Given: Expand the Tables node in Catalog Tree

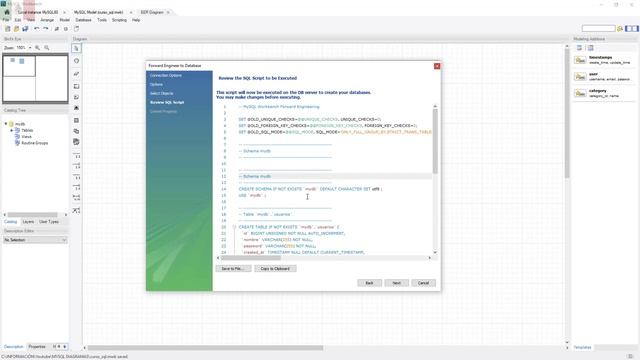Looking at the screenshot, I should pyautogui.click(x=11, y=130).
